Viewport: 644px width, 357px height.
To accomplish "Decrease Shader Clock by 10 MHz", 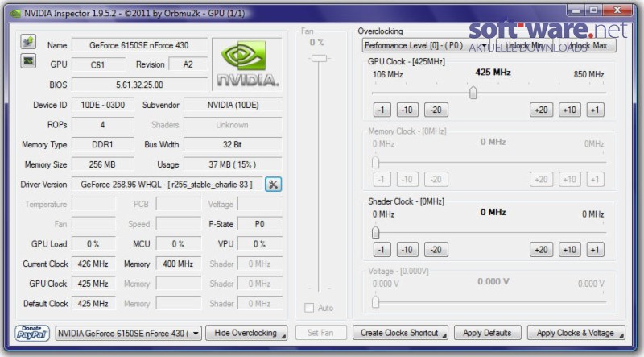I will [x=407, y=250].
